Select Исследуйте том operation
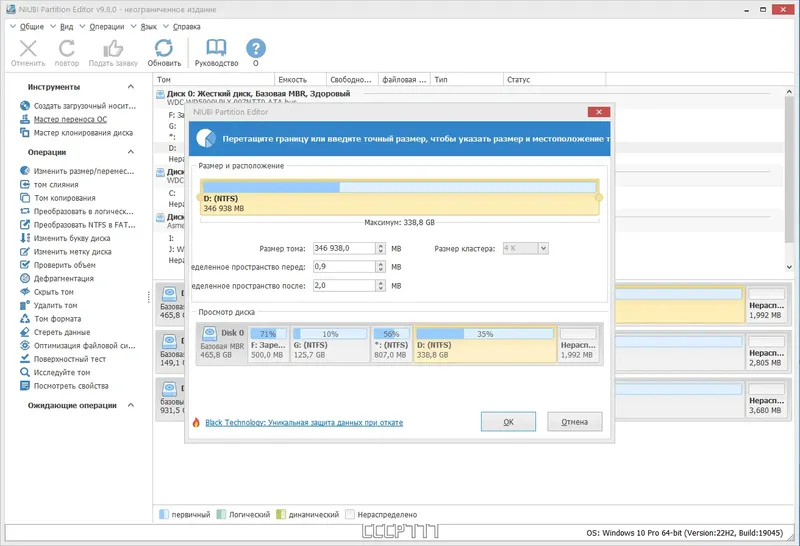 pos(55,373)
